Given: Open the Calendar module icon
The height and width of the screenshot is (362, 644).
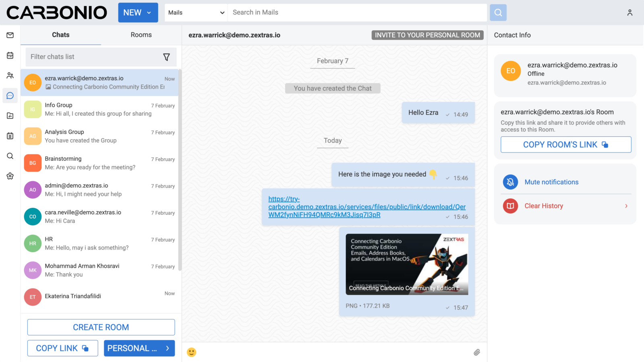Looking at the screenshot, I should pos(10,55).
